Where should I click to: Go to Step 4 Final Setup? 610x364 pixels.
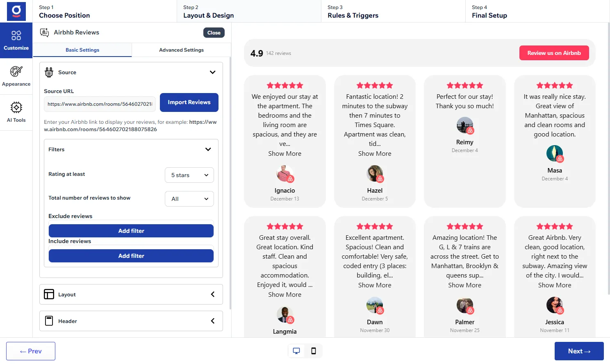click(537, 11)
